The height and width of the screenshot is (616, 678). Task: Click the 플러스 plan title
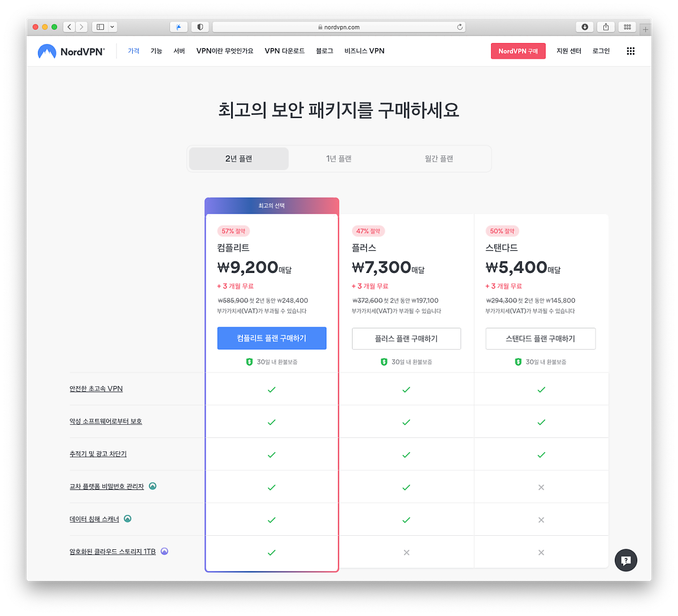click(x=364, y=248)
